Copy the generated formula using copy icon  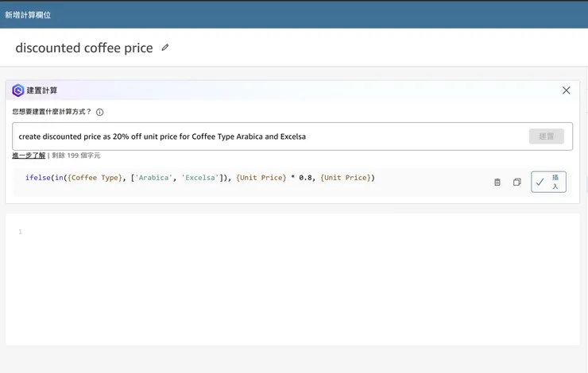[x=516, y=182]
